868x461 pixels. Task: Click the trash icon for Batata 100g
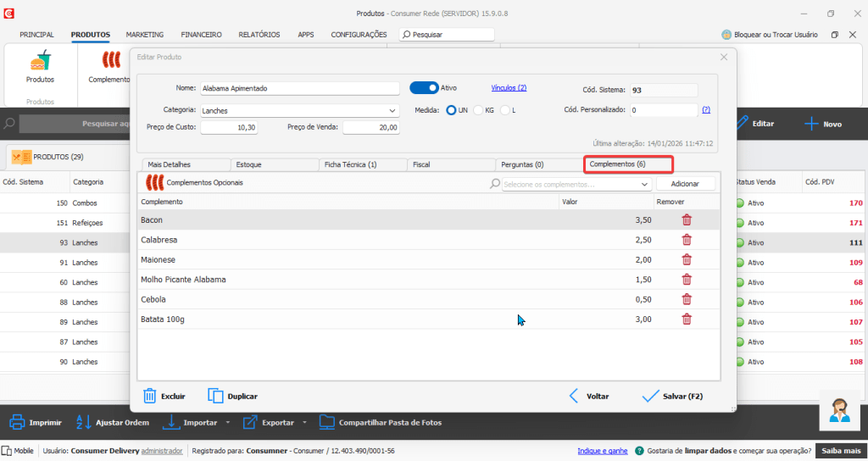(x=687, y=319)
